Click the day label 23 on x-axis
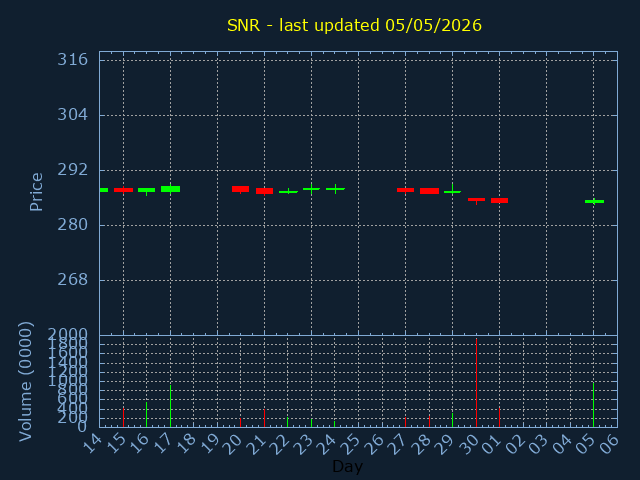 click(x=304, y=444)
